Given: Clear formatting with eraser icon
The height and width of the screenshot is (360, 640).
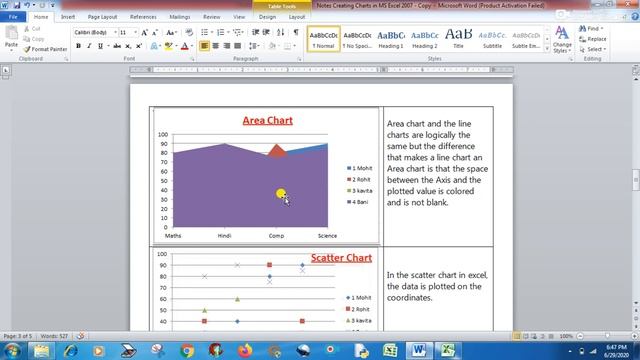Looking at the screenshot, I should tap(189, 32).
